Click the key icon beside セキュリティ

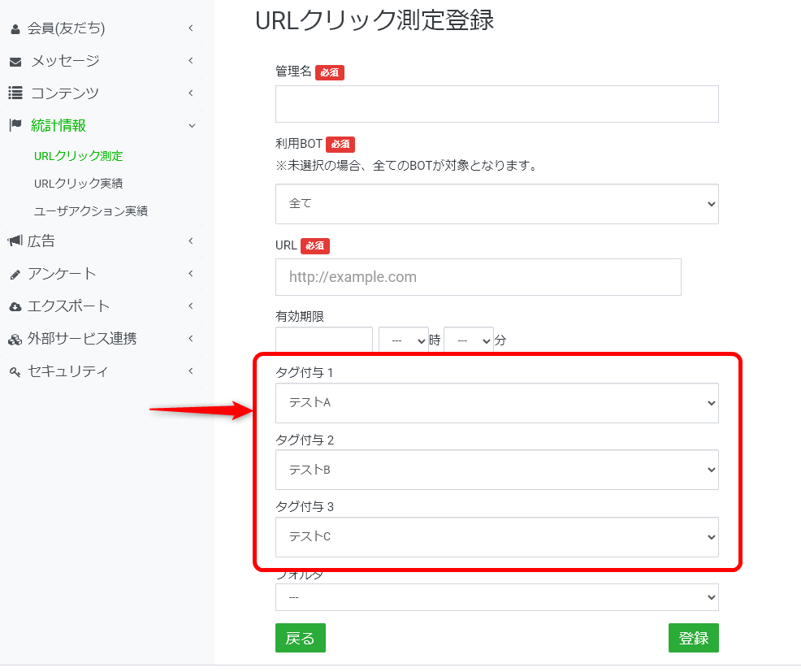(x=15, y=372)
